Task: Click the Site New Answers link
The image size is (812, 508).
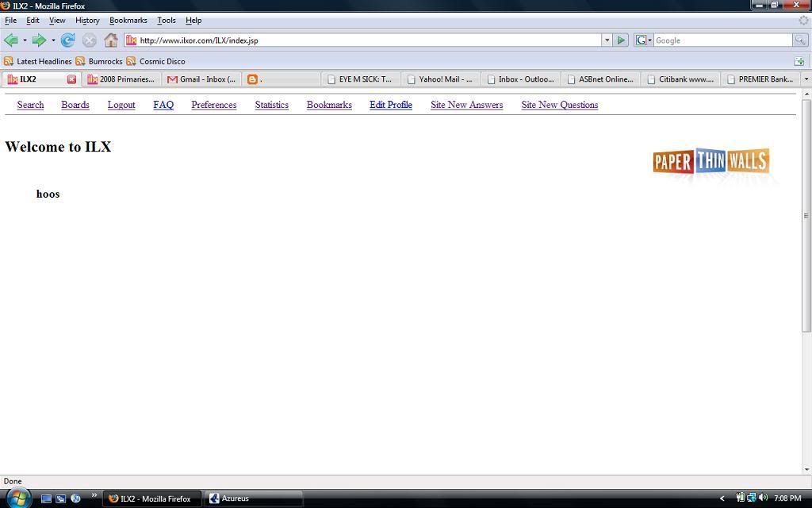Action: click(466, 105)
